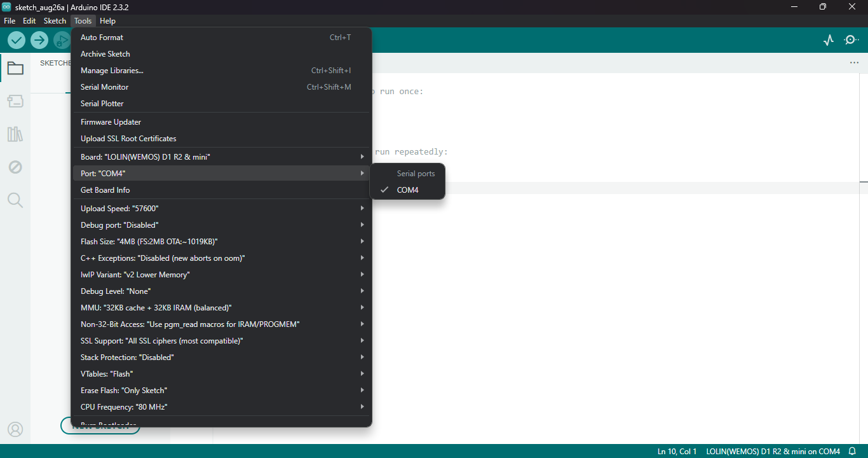Expand the Board submenu

pos(221,157)
